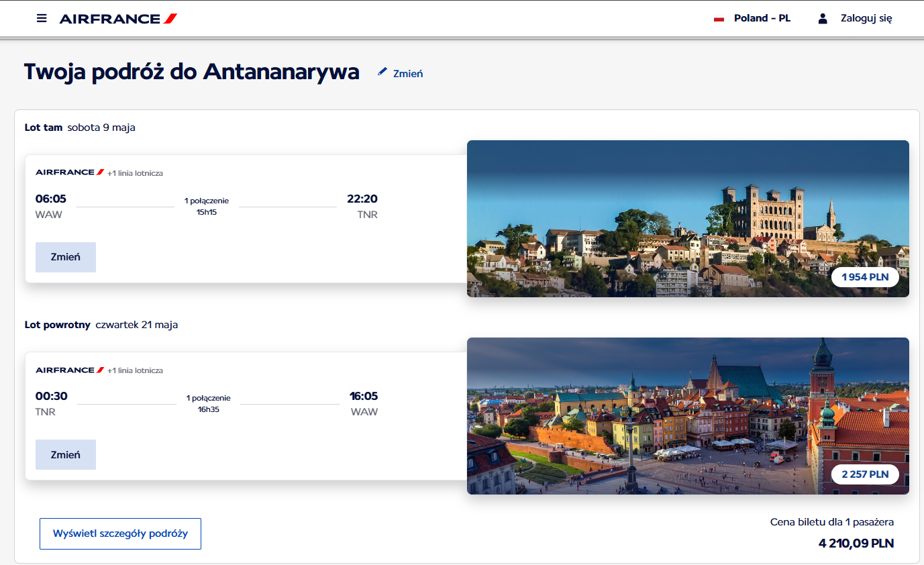Click Zmień button for outbound flight
Viewport: 924px width, 565px height.
tap(66, 257)
